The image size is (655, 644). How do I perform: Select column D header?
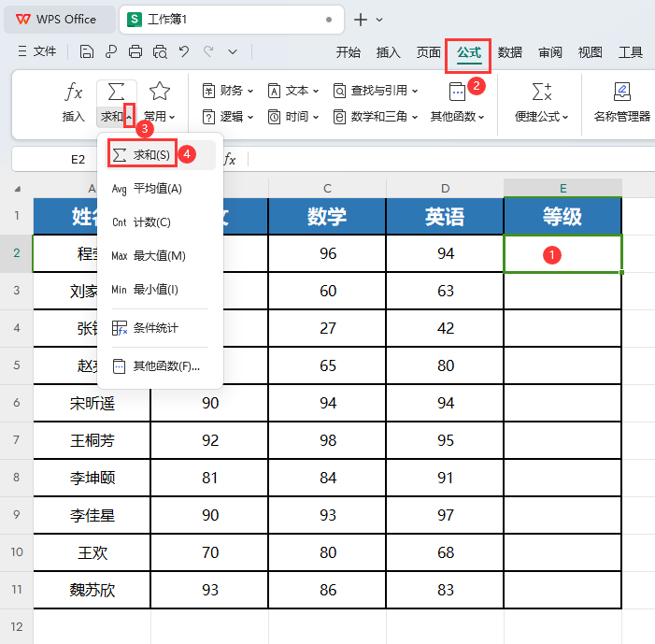point(446,188)
